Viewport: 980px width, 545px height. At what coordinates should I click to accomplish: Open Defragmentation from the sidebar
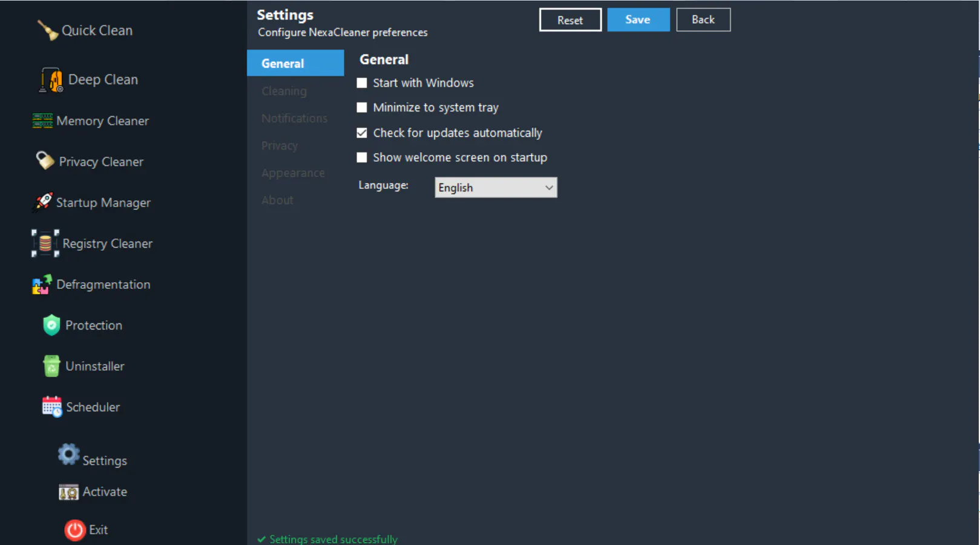(x=103, y=285)
